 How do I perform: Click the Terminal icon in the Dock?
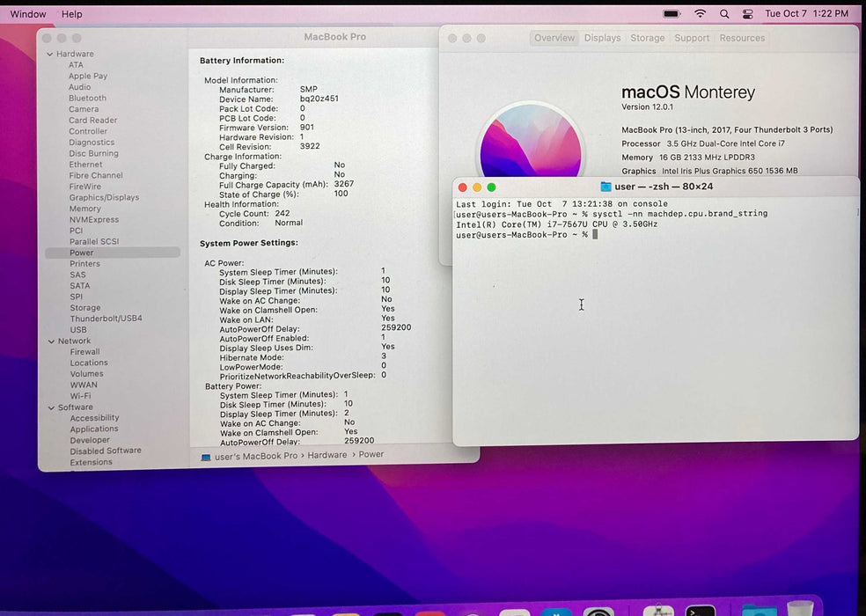tap(701, 611)
